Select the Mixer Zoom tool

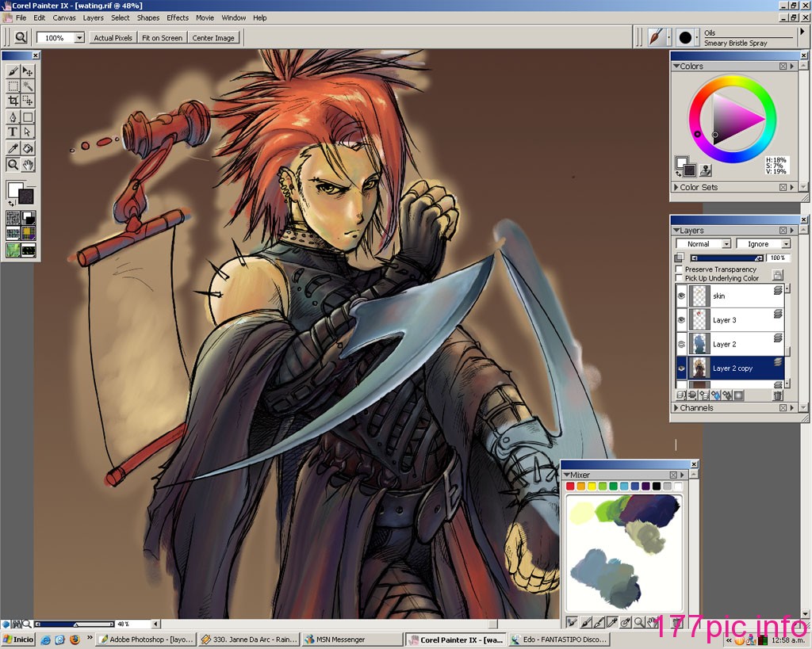[x=640, y=621]
